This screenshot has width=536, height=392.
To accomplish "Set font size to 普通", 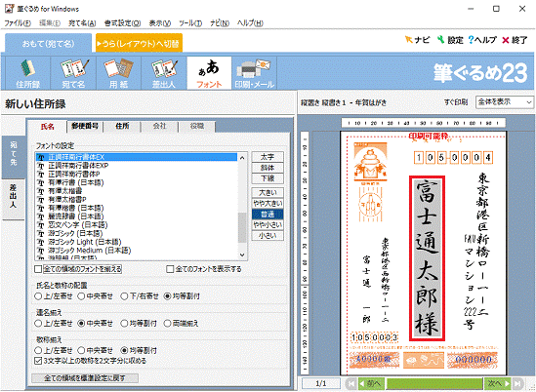I will [268, 215].
